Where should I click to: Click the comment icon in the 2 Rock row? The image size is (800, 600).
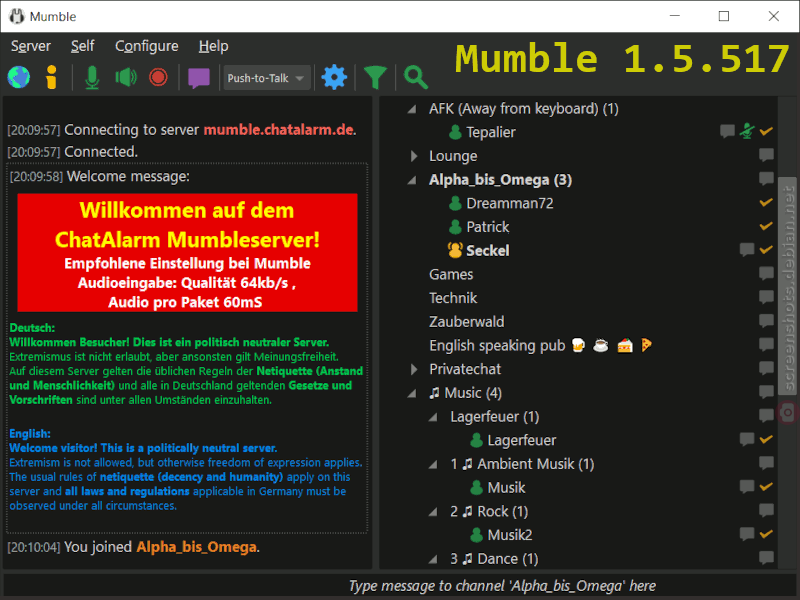point(766,510)
